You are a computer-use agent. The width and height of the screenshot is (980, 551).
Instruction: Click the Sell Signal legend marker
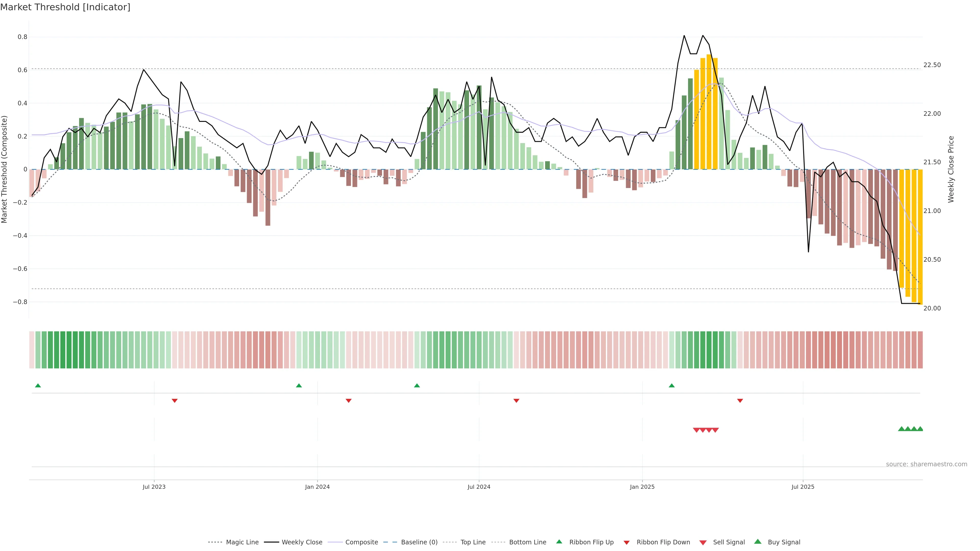(703, 543)
